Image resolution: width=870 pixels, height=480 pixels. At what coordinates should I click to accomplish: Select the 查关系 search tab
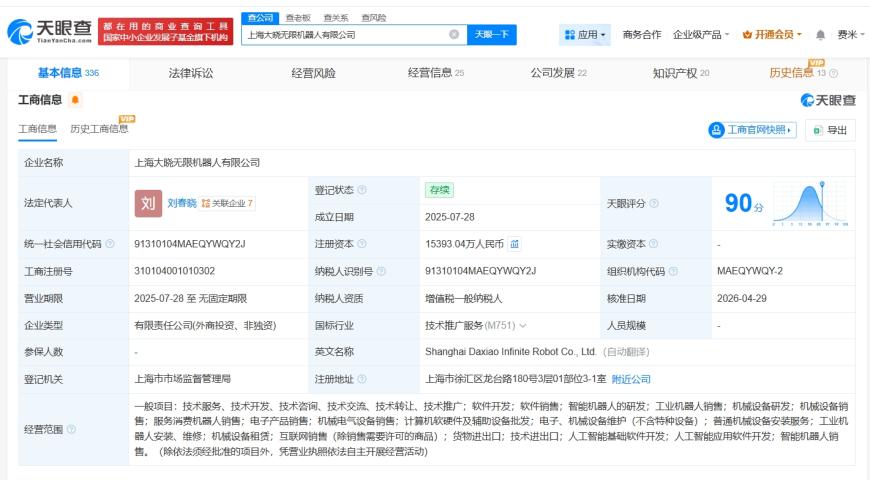click(336, 18)
